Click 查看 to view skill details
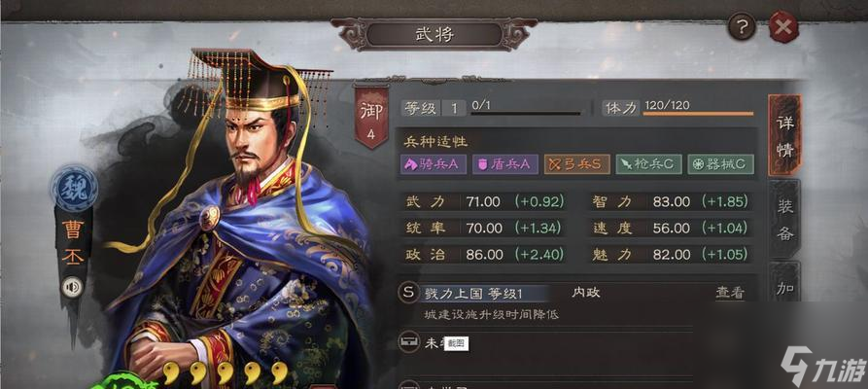 pos(730,293)
